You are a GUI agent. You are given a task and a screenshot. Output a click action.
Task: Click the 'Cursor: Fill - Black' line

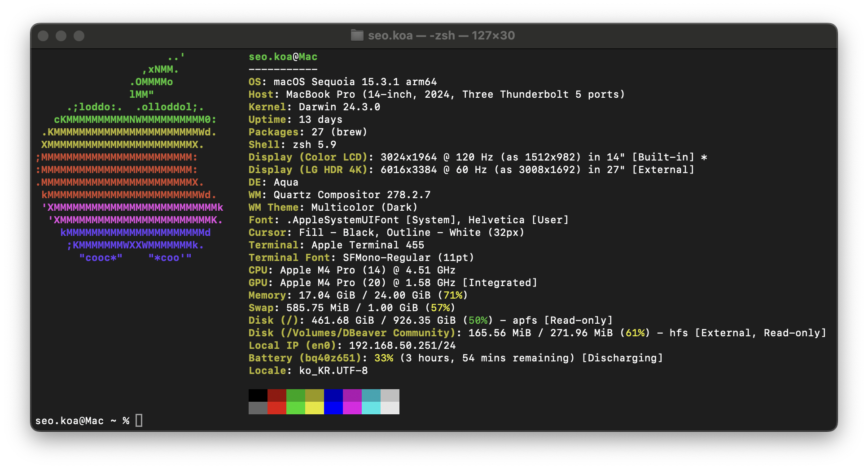pyautogui.click(x=387, y=233)
